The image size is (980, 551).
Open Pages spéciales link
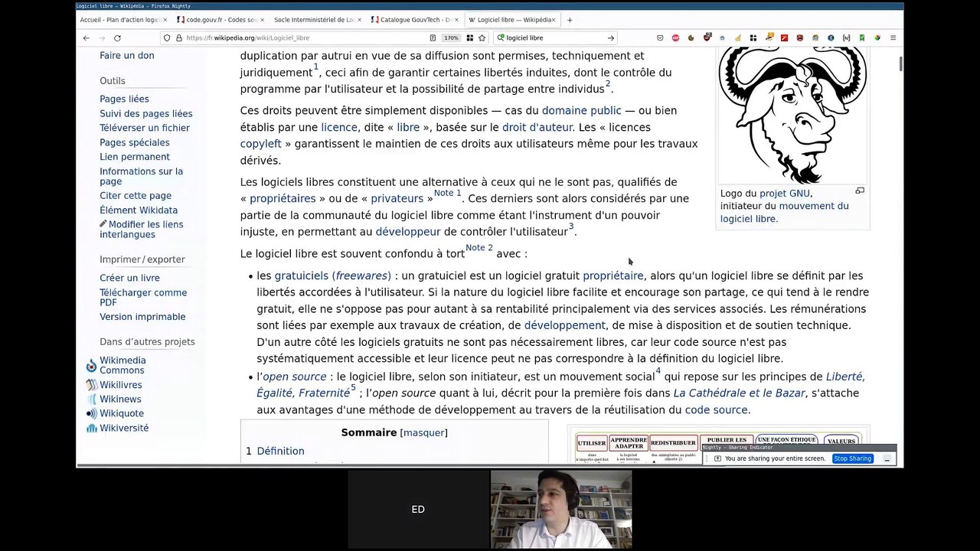pos(134,142)
